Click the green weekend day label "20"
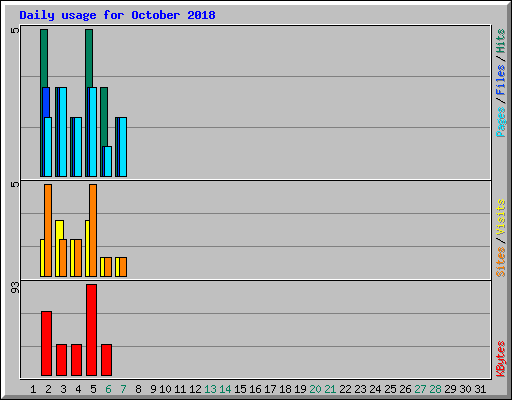 tap(315, 389)
